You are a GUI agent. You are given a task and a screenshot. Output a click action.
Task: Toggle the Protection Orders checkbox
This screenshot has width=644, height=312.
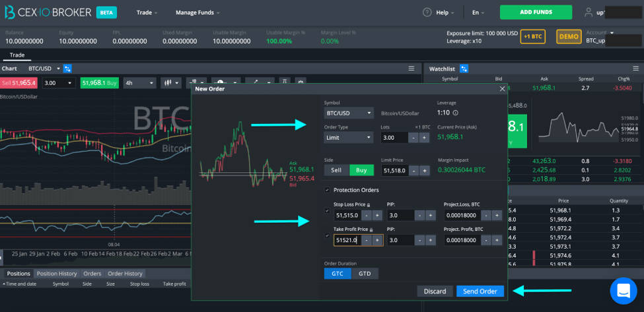tap(327, 190)
